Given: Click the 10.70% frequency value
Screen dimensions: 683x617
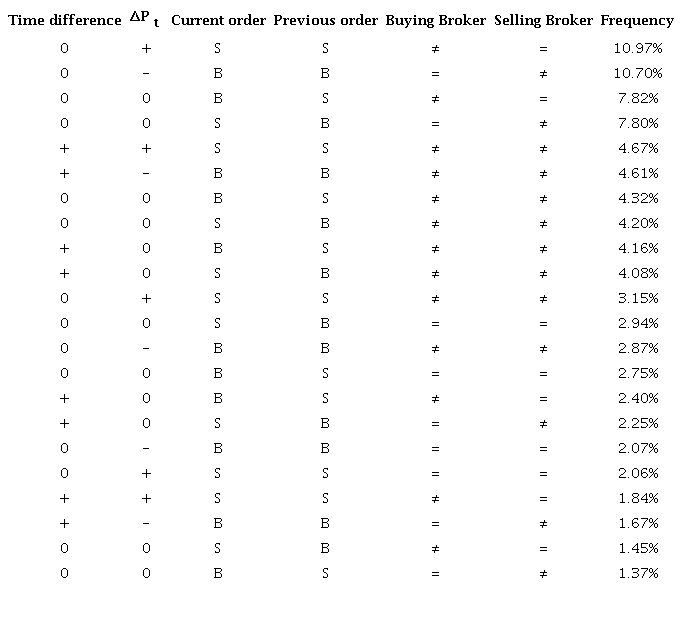Looking at the screenshot, I should coord(637,73).
